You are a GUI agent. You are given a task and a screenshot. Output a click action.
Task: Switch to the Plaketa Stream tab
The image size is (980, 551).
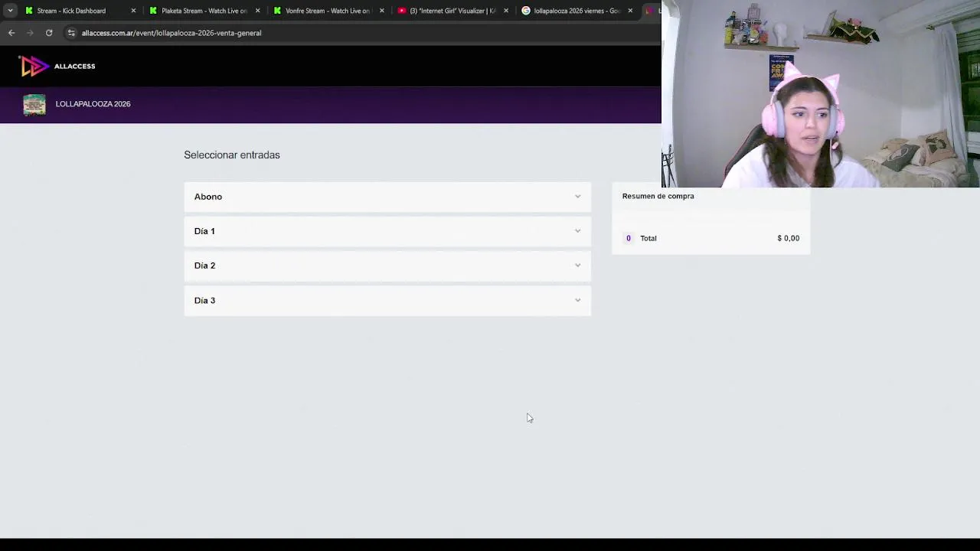pos(204,11)
